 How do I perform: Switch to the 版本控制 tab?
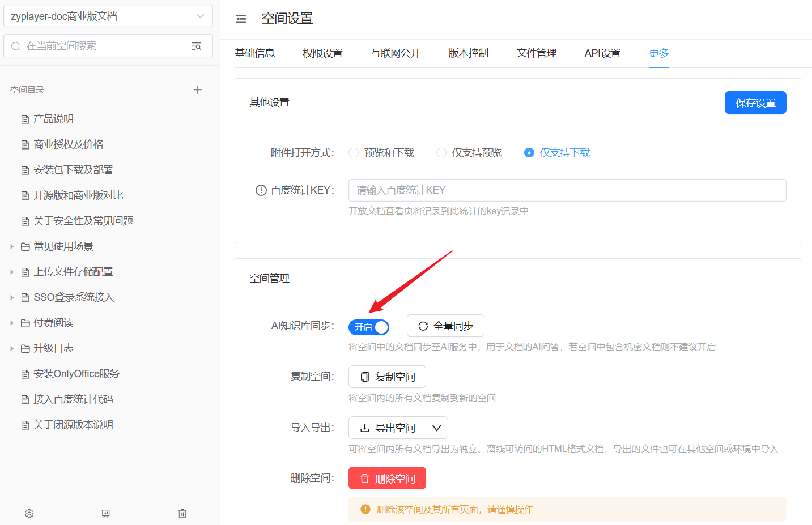(x=469, y=53)
